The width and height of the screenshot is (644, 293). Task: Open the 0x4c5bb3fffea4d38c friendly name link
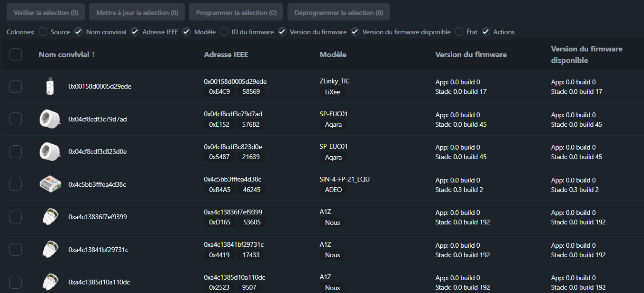[97, 184]
